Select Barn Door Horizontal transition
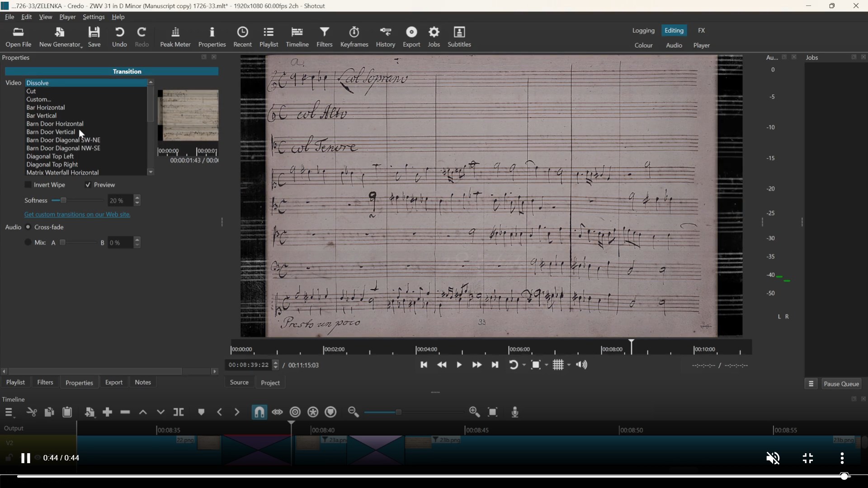Screen dimensions: 868x488 (x=55, y=124)
